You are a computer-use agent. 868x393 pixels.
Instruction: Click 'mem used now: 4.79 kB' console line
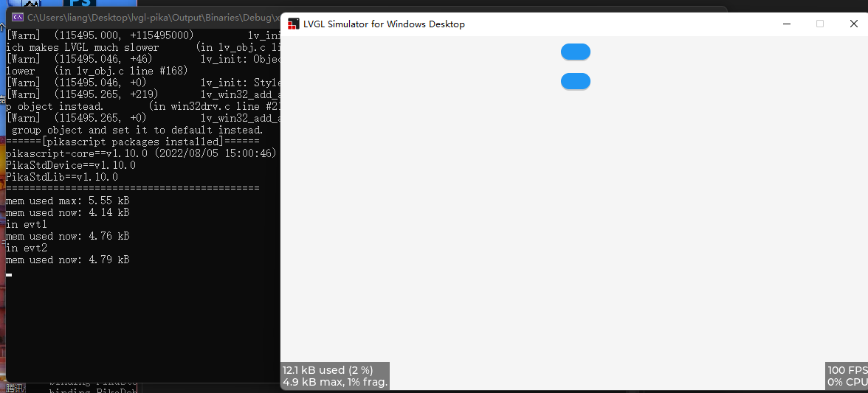pos(68,260)
